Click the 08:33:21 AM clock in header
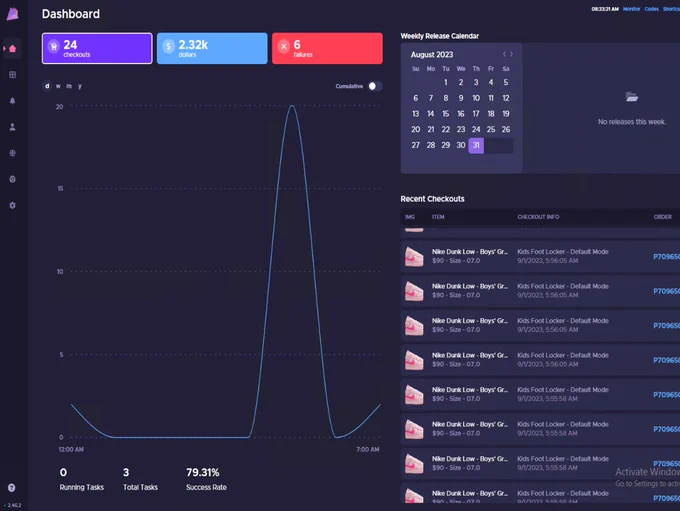This screenshot has width=680, height=511. tap(605, 9)
